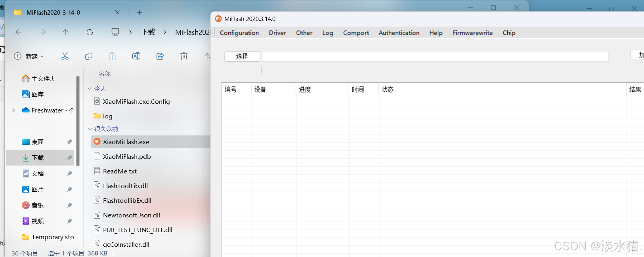Open a new File Explorer tab with plus
644x257 pixels.
(x=140, y=13)
